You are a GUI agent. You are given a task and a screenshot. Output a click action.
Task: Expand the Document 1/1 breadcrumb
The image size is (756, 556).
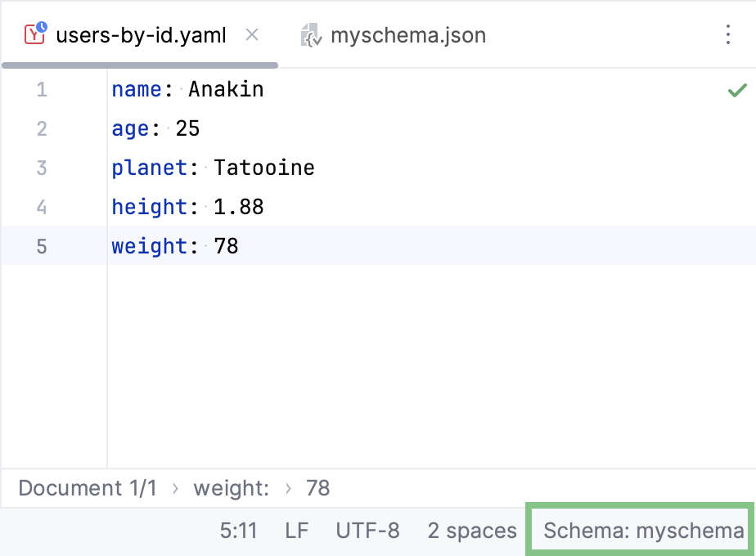tap(88, 488)
